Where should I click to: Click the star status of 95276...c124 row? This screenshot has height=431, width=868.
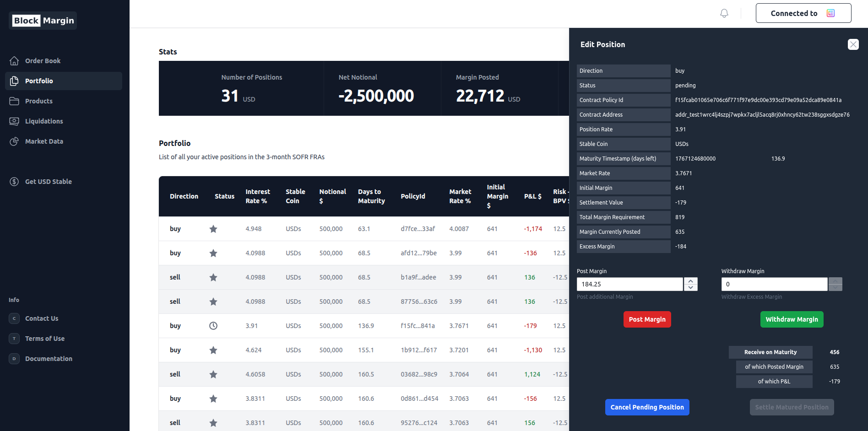213,423
